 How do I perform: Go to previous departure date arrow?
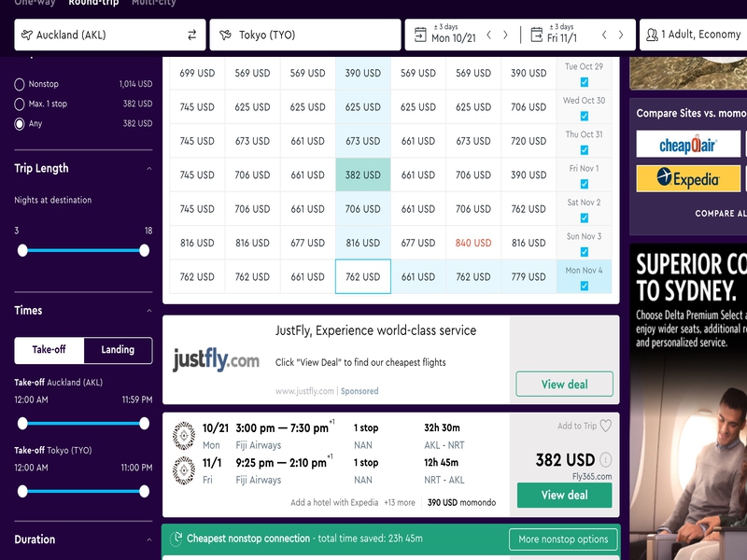(488, 35)
